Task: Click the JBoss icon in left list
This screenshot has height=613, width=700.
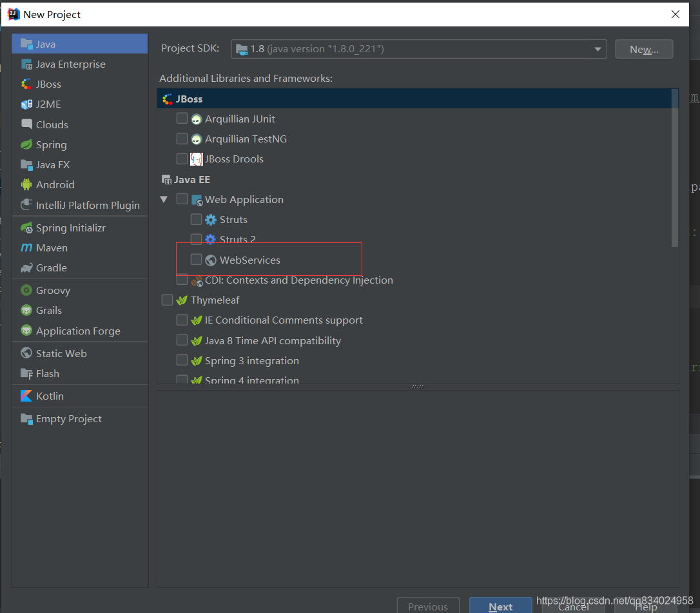Action: click(27, 84)
